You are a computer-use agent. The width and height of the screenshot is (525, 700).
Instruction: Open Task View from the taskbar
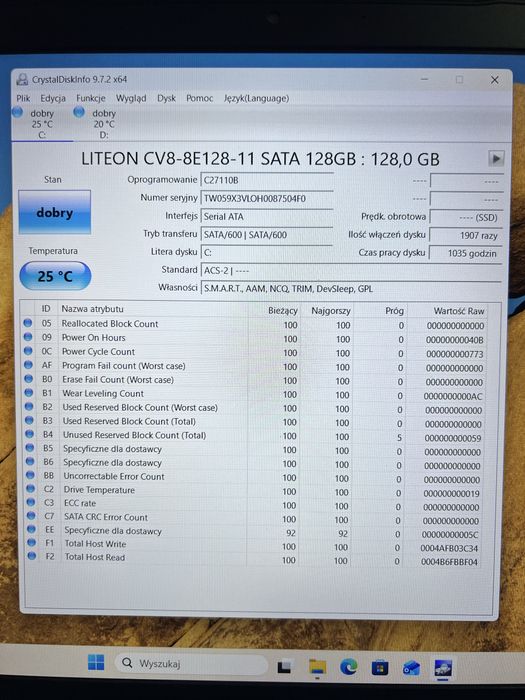point(285,666)
